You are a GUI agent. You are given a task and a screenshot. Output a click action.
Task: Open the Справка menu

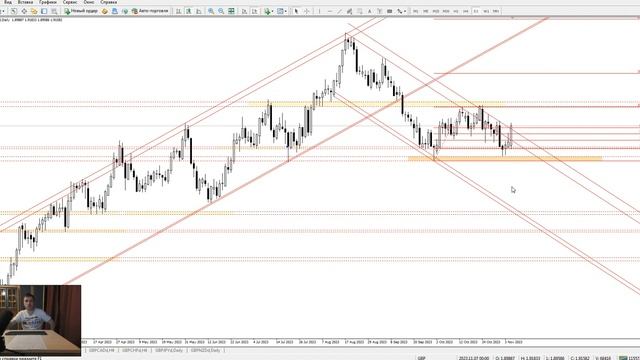coord(109,2)
